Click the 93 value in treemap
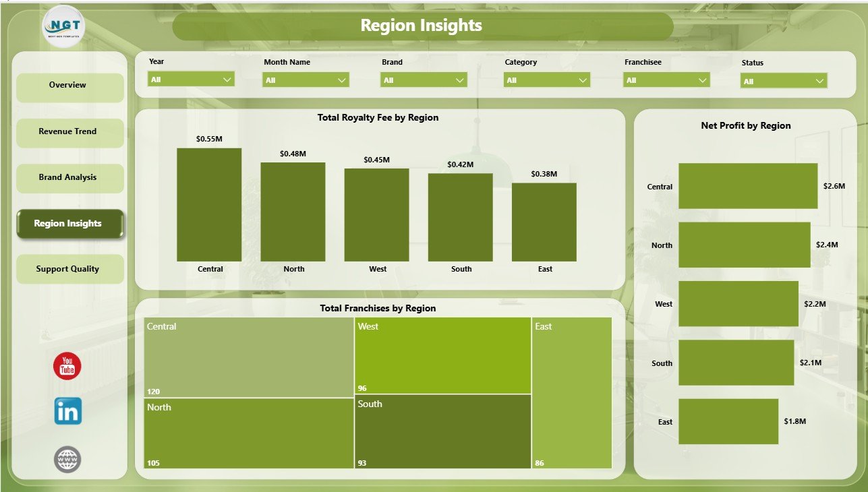Screen dimensions: 868x492 [x=362, y=463]
